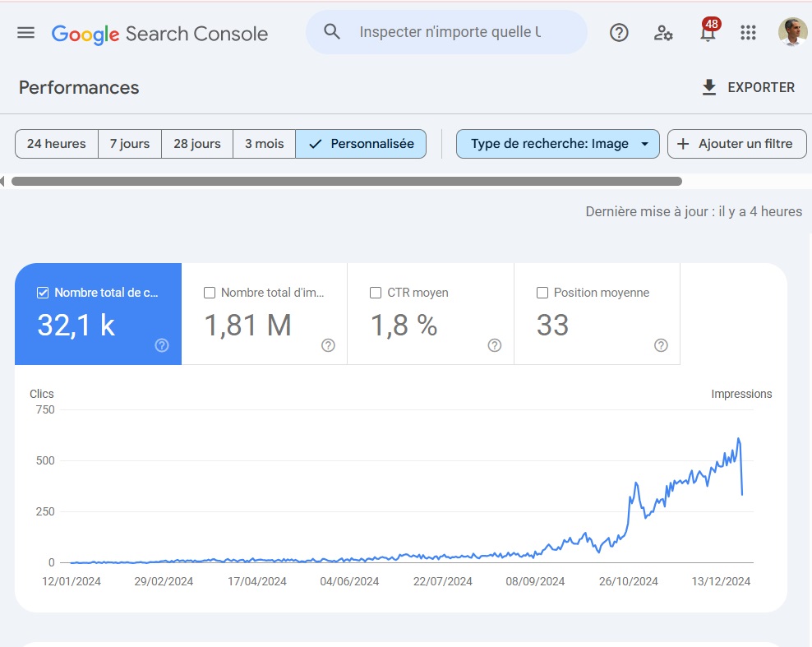The width and height of the screenshot is (812, 647).
Task: Click the help icon in CTR moyen card
Action: click(495, 345)
